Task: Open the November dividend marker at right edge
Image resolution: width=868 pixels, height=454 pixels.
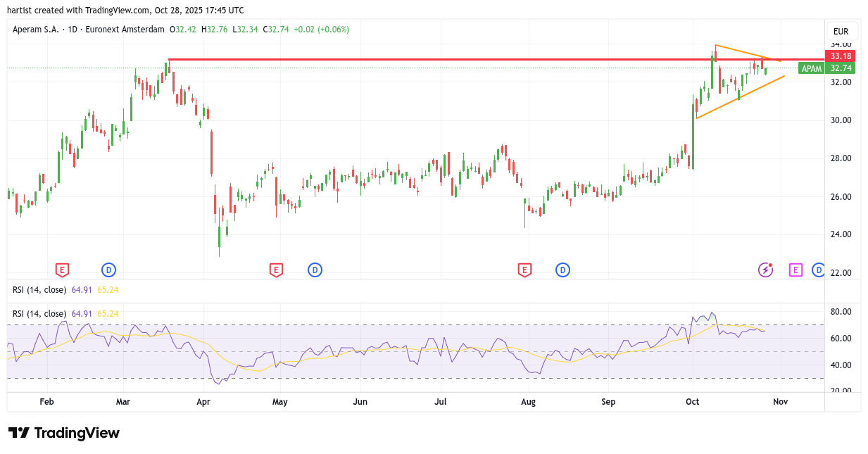Action: pos(818,270)
